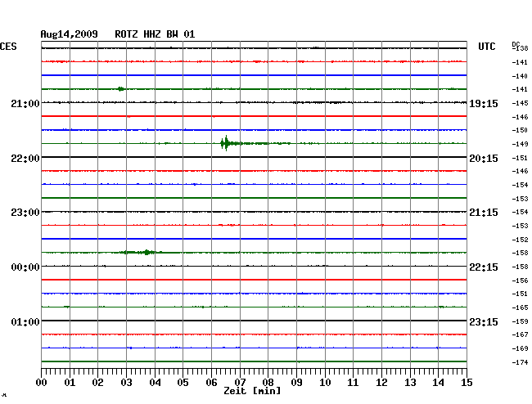Click the 01 minute axis label
The height and width of the screenshot is (404, 532).
click(x=70, y=383)
